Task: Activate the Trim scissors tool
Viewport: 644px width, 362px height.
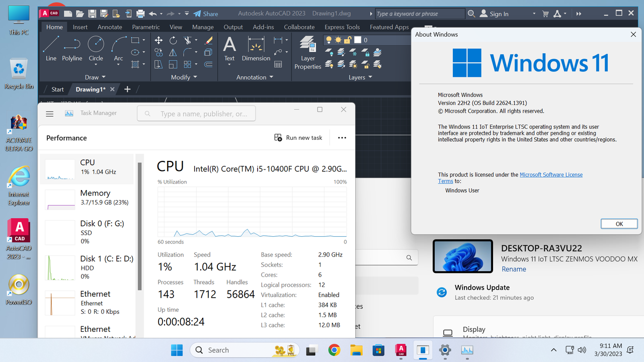Action: (188, 40)
